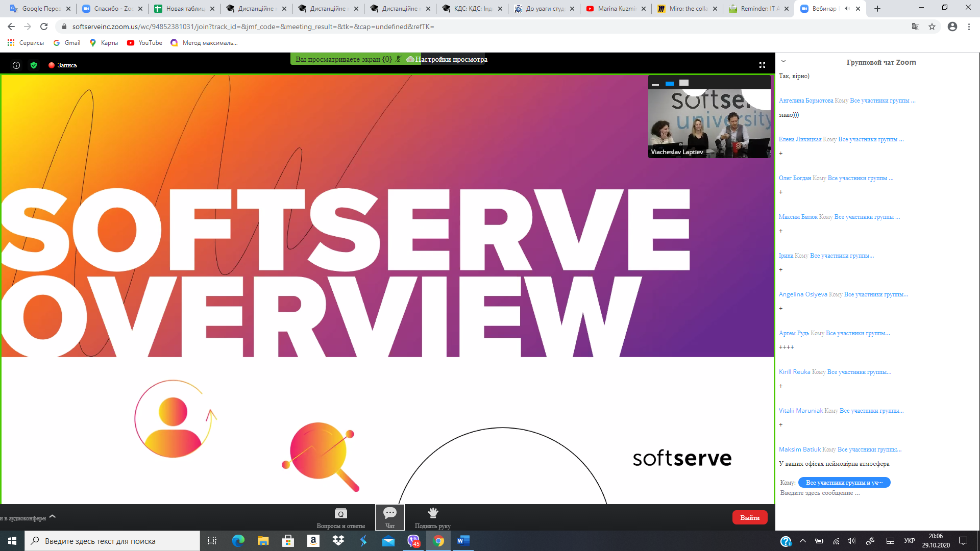Switch keyboard language УКР
The height and width of the screenshot is (551, 980).
pos(910,541)
